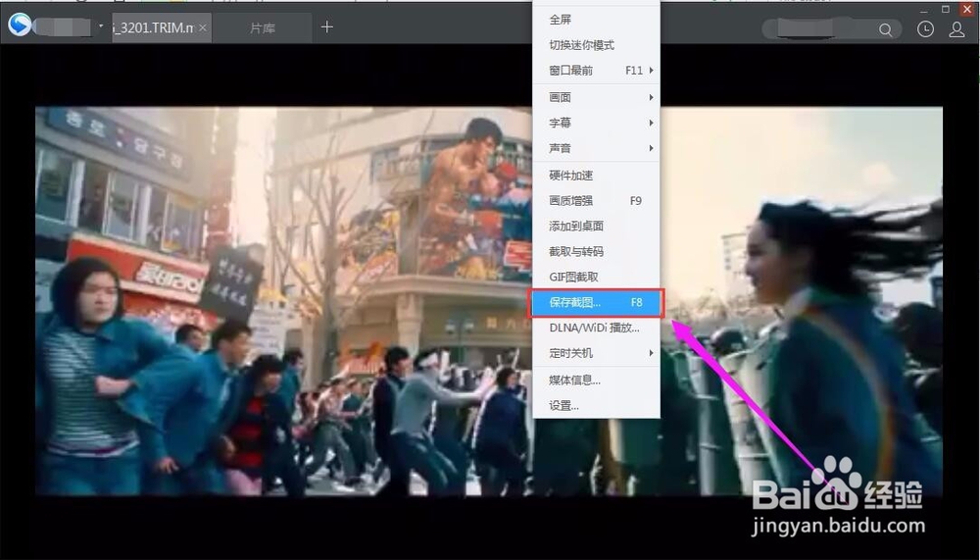The width and height of the screenshot is (980, 560).
Task: Maximize the player window
Action: click(x=945, y=10)
